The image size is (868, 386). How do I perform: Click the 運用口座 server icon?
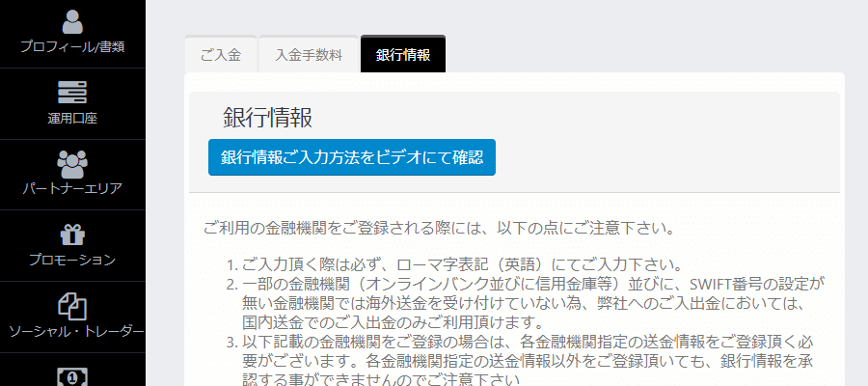pyautogui.click(x=72, y=93)
